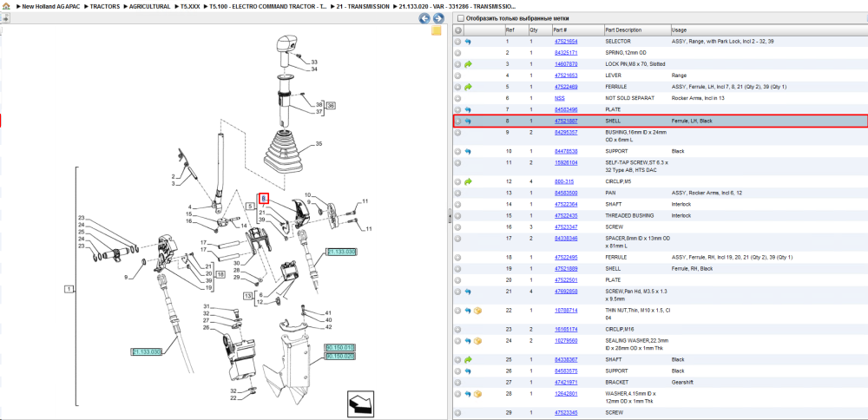Open T5.XXX breadcrumb

click(190, 7)
